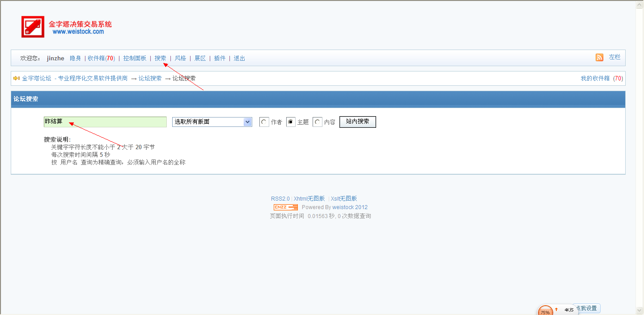Screen dimensions: 644x315
Task: Open the Xslt无图版 link
Action: (x=344, y=199)
